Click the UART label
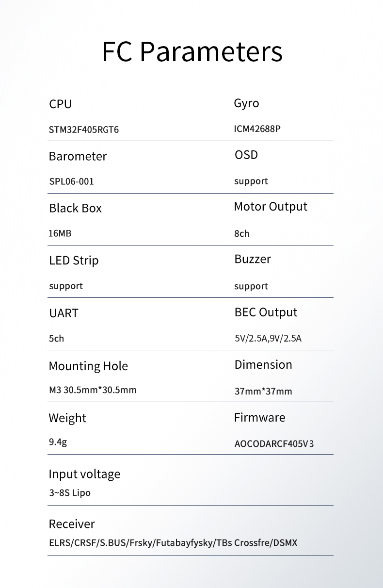Screen dimensions: 383x588 click(64, 313)
